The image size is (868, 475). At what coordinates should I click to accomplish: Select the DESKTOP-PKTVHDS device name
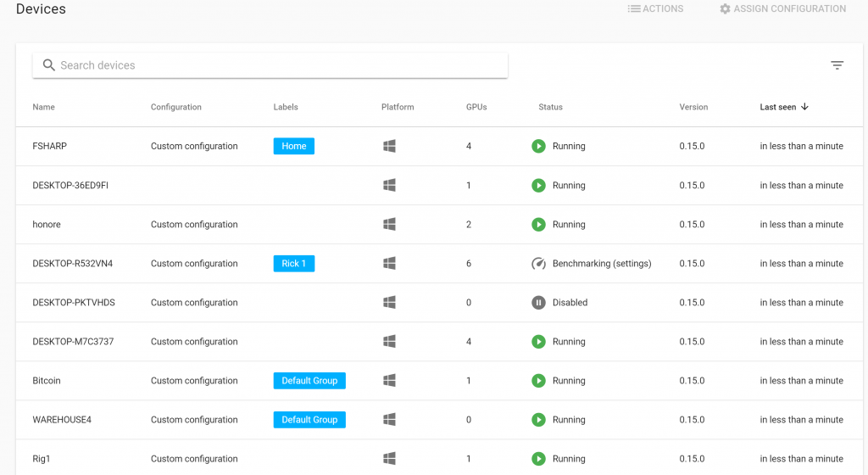[x=74, y=302]
